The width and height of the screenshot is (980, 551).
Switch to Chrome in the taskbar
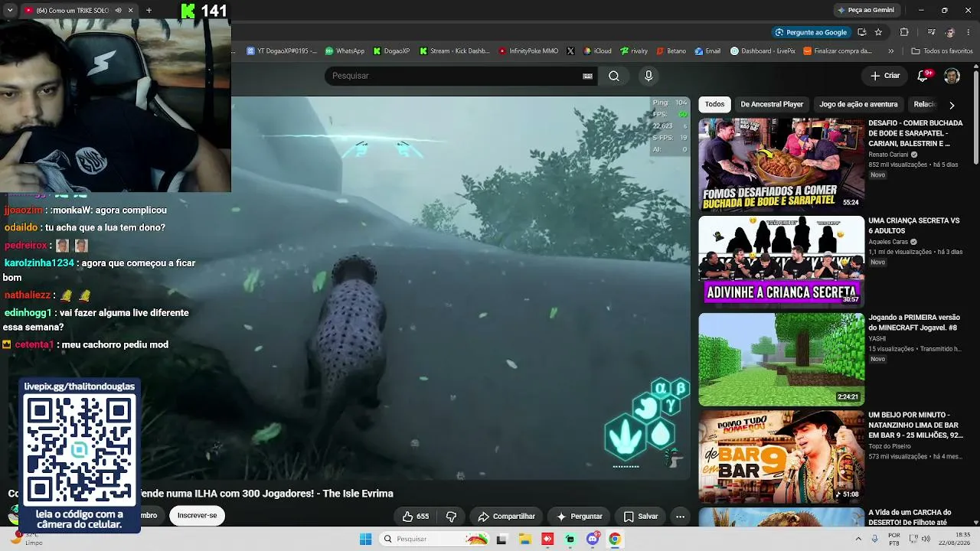[x=614, y=539]
